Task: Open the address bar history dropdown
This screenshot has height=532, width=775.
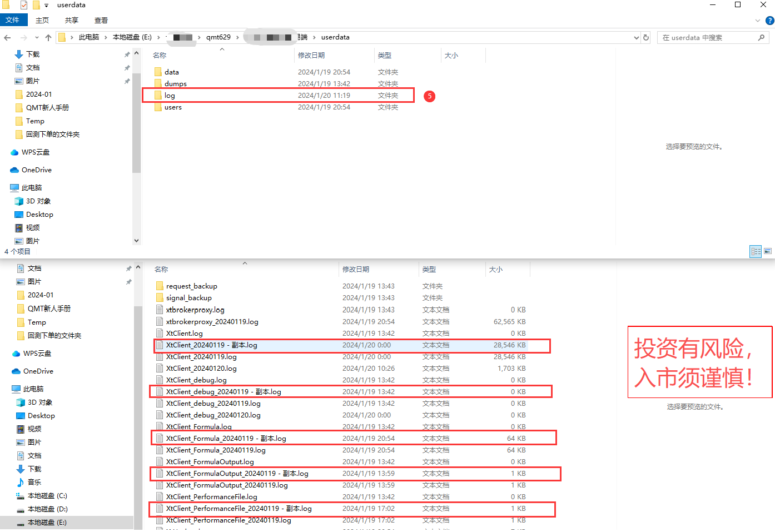Action: tap(636, 38)
